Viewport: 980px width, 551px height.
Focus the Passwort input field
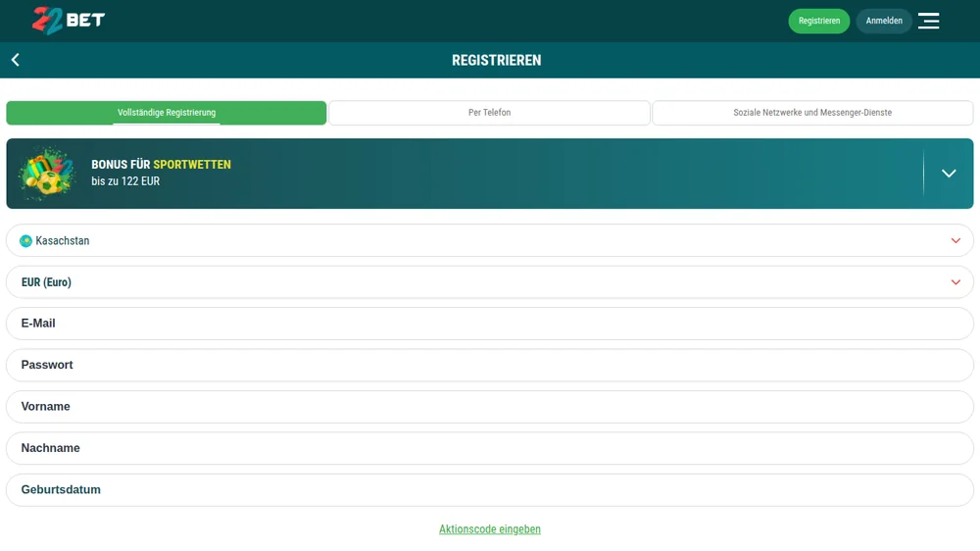click(x=490, y=366)
